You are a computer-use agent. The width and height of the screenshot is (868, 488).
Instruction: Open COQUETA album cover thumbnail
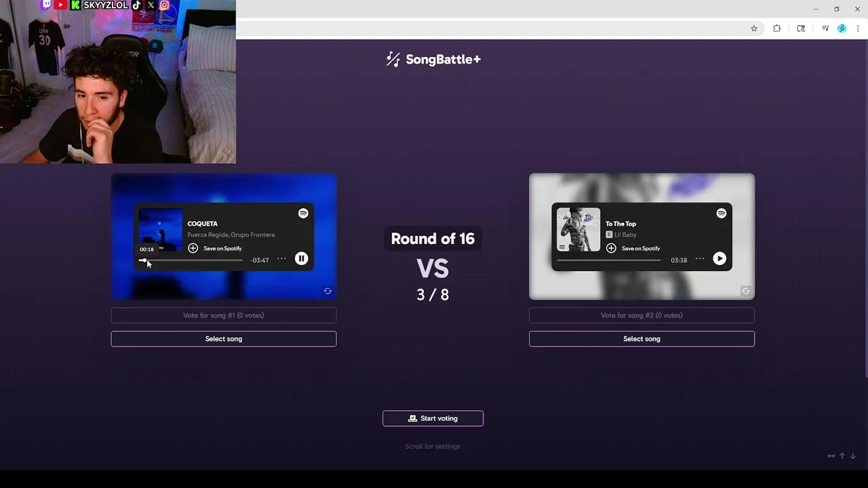point(160,229)
